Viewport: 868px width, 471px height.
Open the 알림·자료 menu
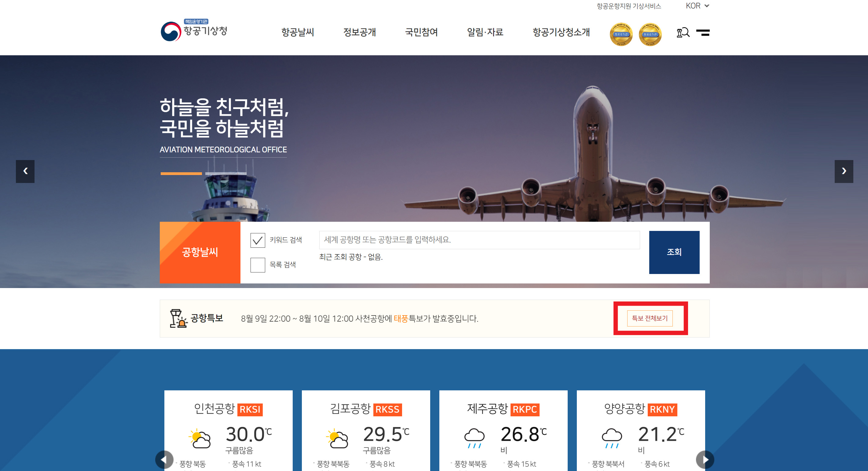pyautogui.click(x=485, y=33)
